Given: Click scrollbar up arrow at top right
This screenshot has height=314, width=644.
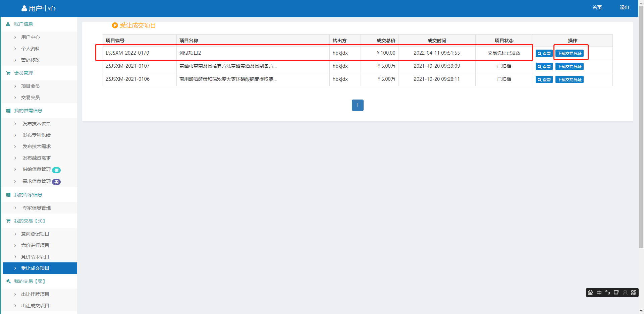Looking at the screenshot, I should [641, 2].
